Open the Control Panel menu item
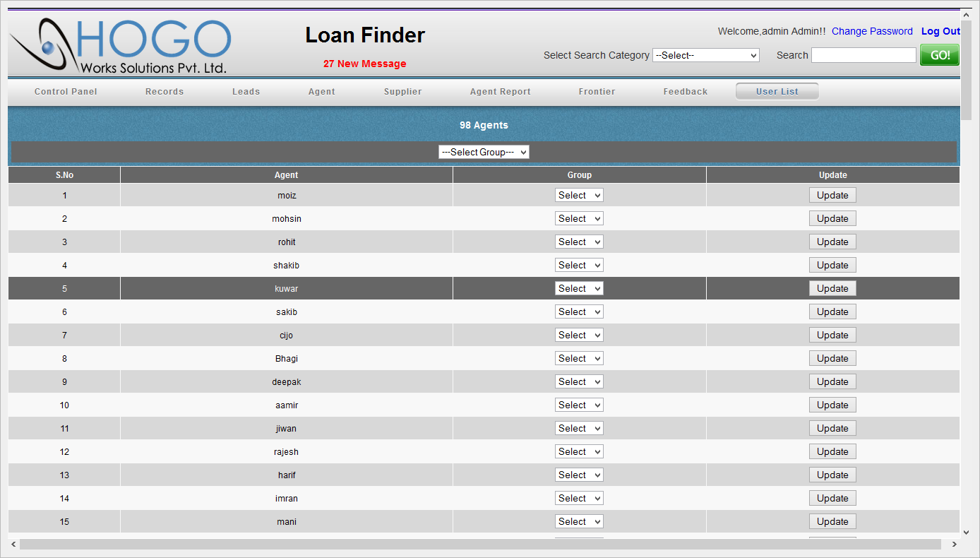Screen dimensions: 980x558 click(66, 92)
